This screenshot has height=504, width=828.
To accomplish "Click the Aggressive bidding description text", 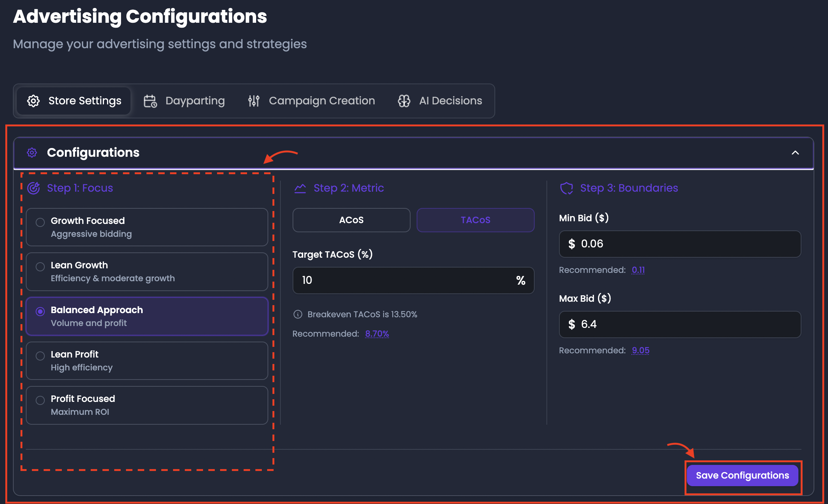I will point(91,234).
